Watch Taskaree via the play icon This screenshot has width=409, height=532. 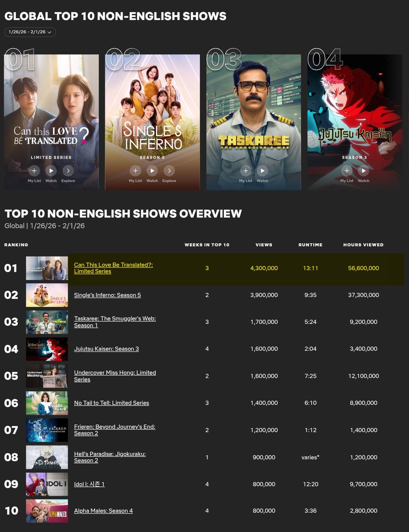point(262,171)
